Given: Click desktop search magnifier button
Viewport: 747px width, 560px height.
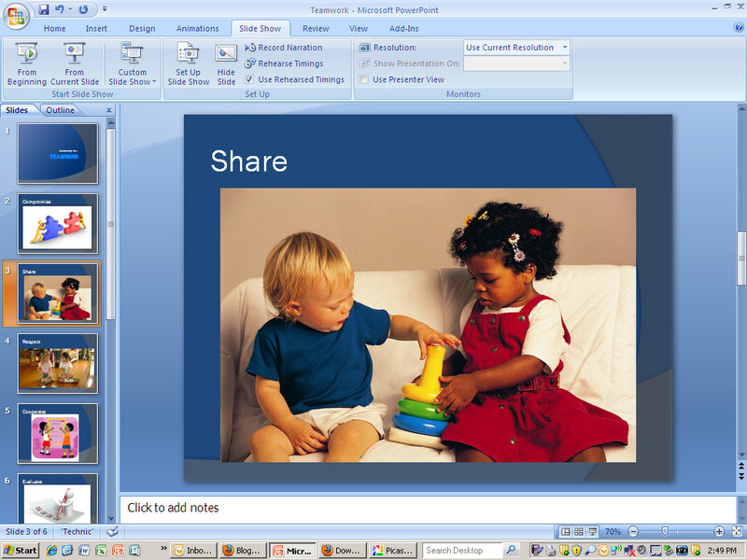Looking at the screenshot, I should coord(510,551).
